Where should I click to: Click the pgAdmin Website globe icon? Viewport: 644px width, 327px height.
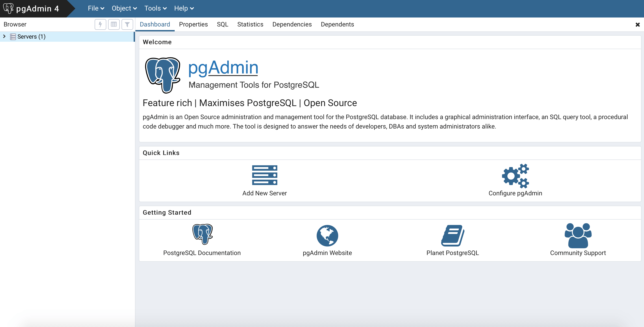pos(327,235)
